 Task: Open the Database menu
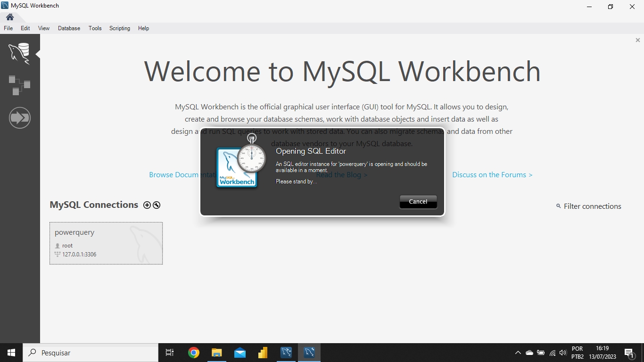(69, 28)
